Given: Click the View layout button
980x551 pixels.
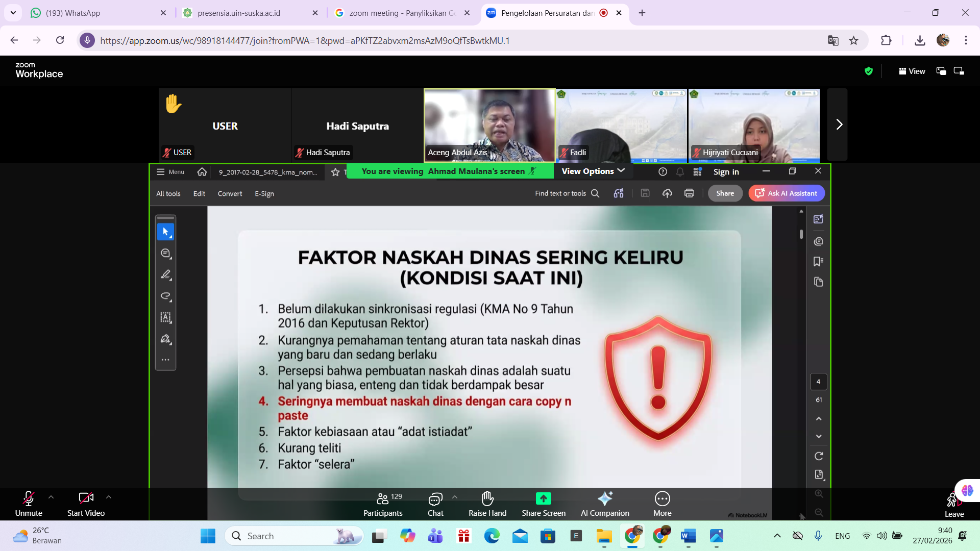Looking at the screenshot, I should tap(912, 71).
